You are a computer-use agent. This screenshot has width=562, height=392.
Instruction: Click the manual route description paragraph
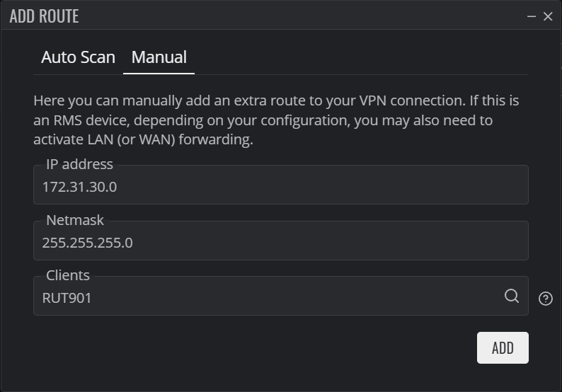[x=276, y=120]
